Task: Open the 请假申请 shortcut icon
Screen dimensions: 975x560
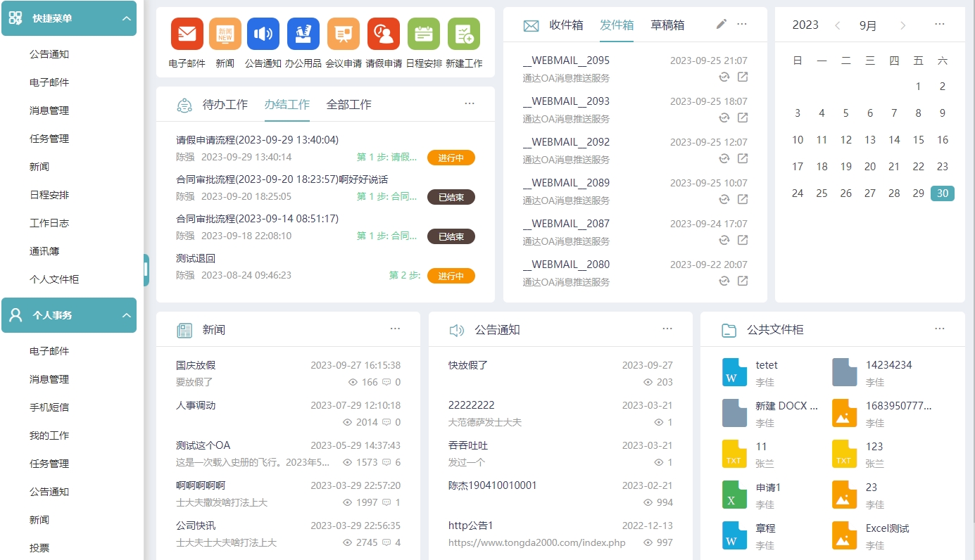Action: click(x=384, y=34)
